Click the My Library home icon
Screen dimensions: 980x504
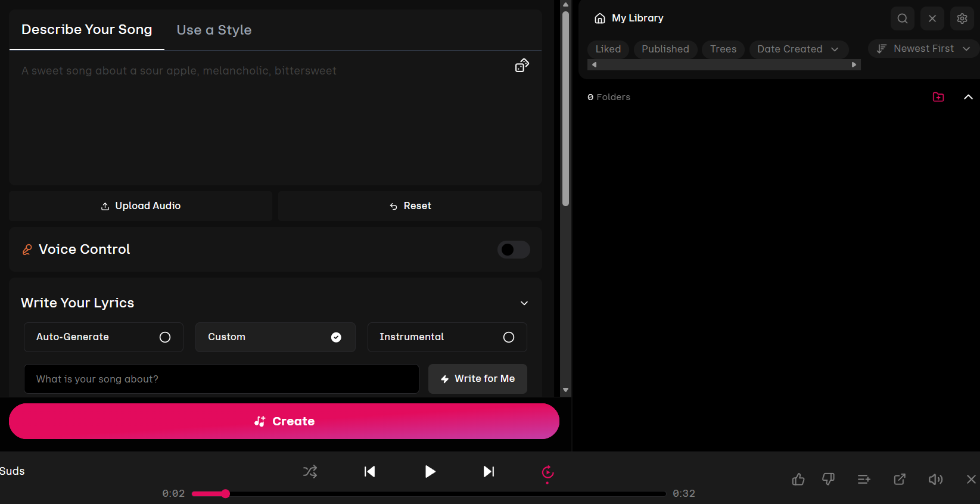point(600,18)
